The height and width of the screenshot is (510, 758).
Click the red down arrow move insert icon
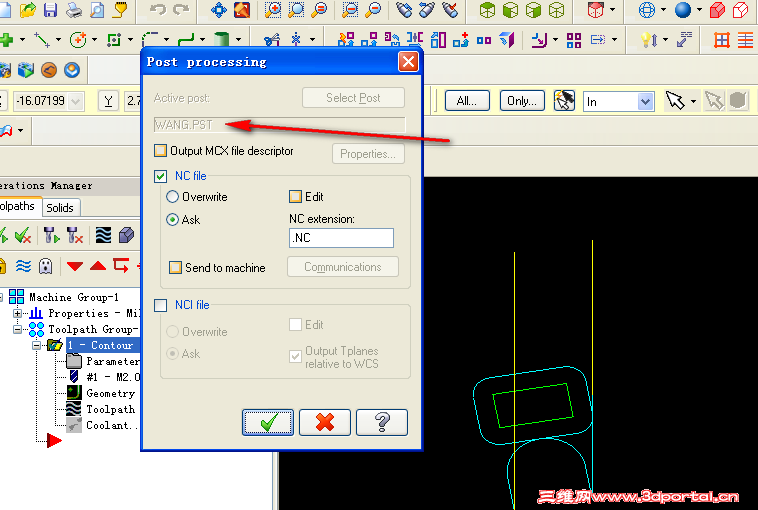[x=75, y=266]
